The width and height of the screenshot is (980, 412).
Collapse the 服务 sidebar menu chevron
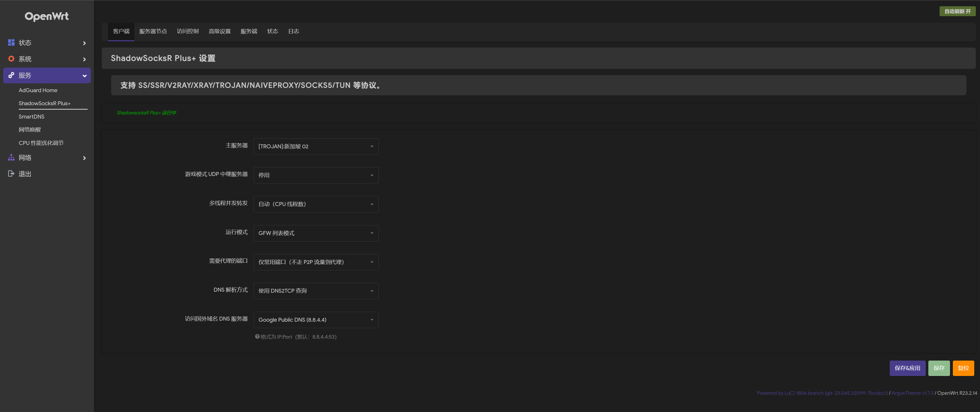(x=85, y=76)
